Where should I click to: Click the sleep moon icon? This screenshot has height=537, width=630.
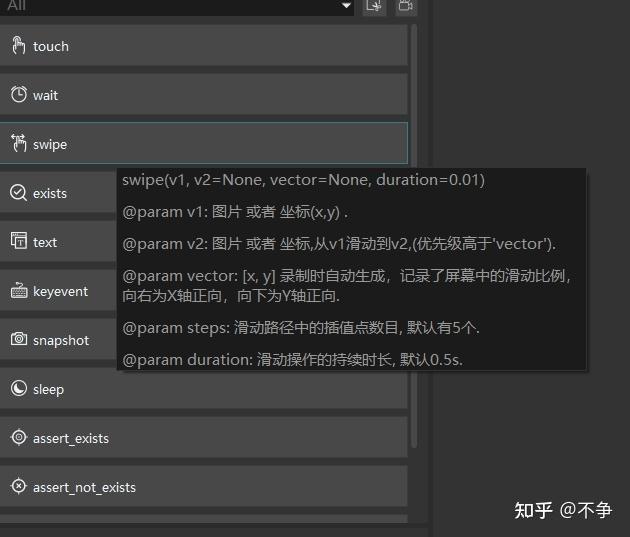(x=18, y=389)
